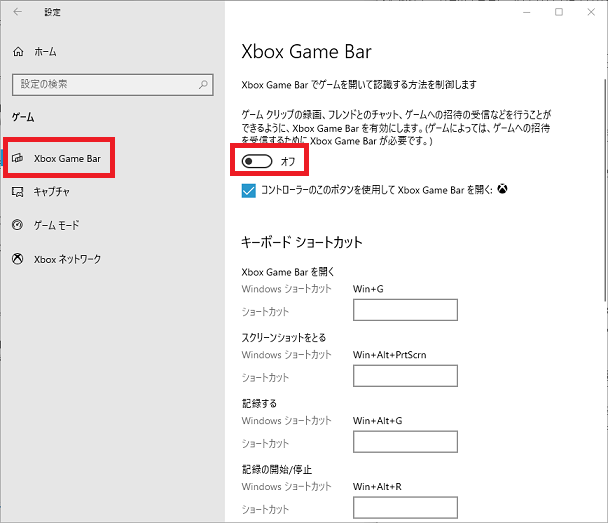Image resolution: width=608 pixels, height=523 pixels.
Task: Focus the 設定の検索 search box
Action: pos(112,85)
